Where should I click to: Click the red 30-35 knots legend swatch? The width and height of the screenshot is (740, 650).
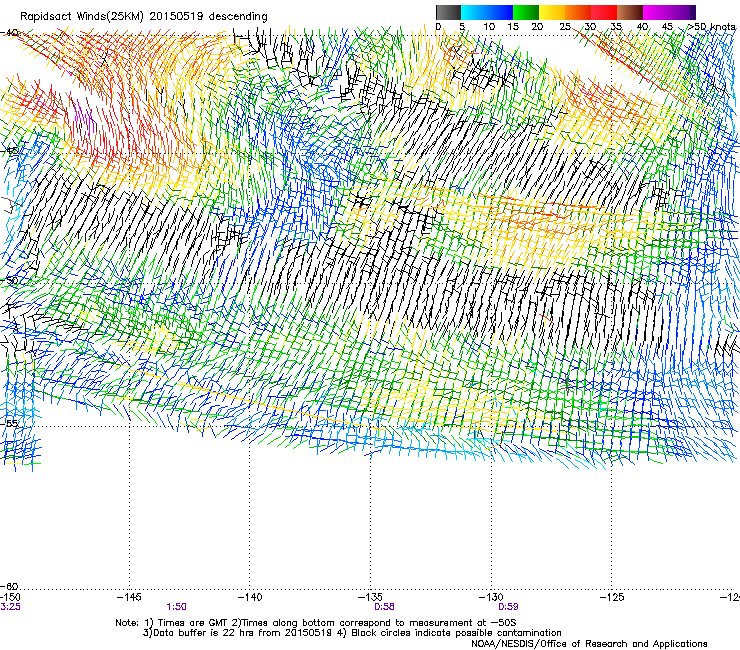[x=604, y=12]
